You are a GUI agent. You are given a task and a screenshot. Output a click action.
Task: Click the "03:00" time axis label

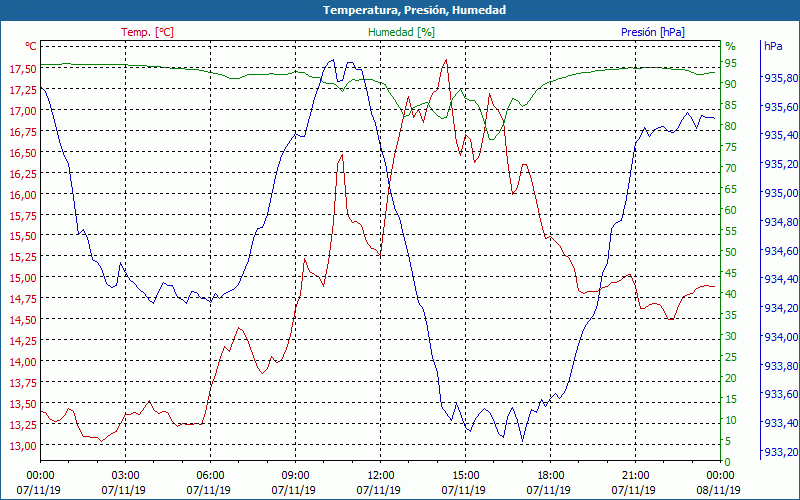(126, 476)
